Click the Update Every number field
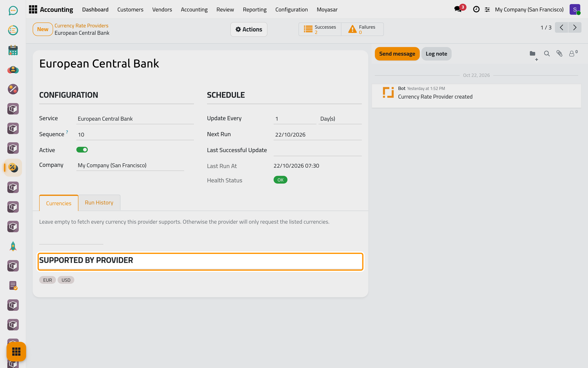The width and height of the screenshot is (588, 368). [295, 119]
